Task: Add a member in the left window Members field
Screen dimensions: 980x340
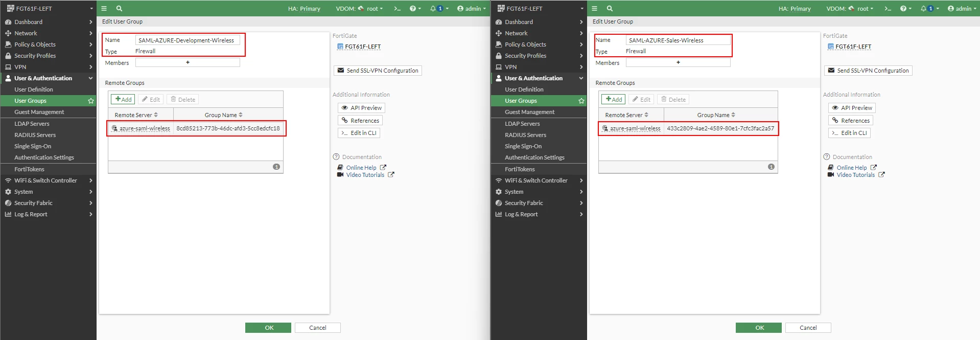Action: 188,62
